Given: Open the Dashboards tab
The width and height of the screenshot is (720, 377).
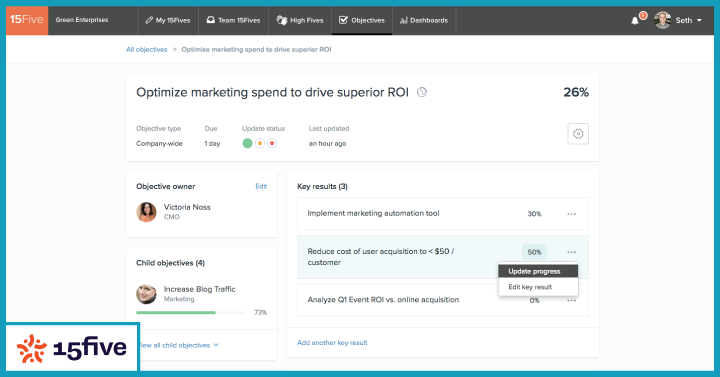Looking at the screenshot, I should (424, 20).
